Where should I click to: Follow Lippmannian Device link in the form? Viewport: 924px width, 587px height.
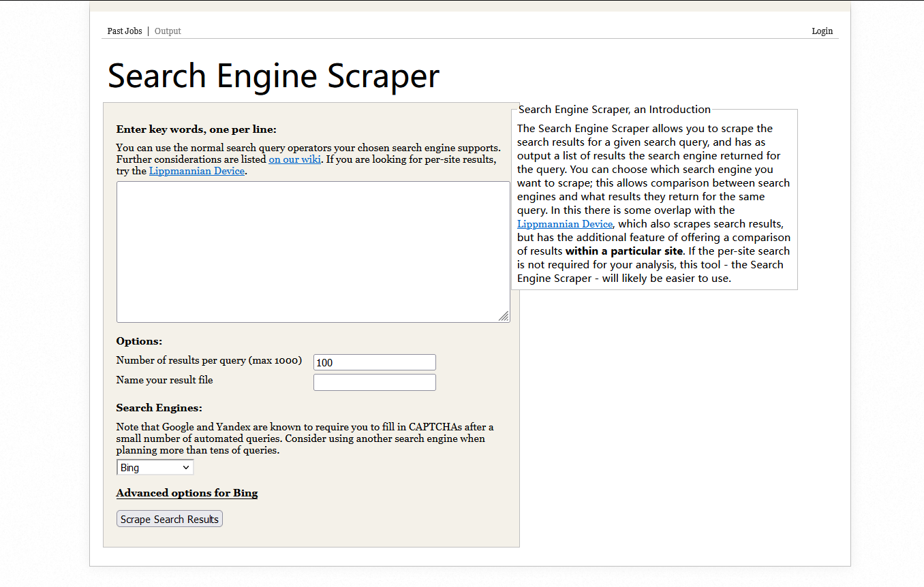click(x=196, y=171)
